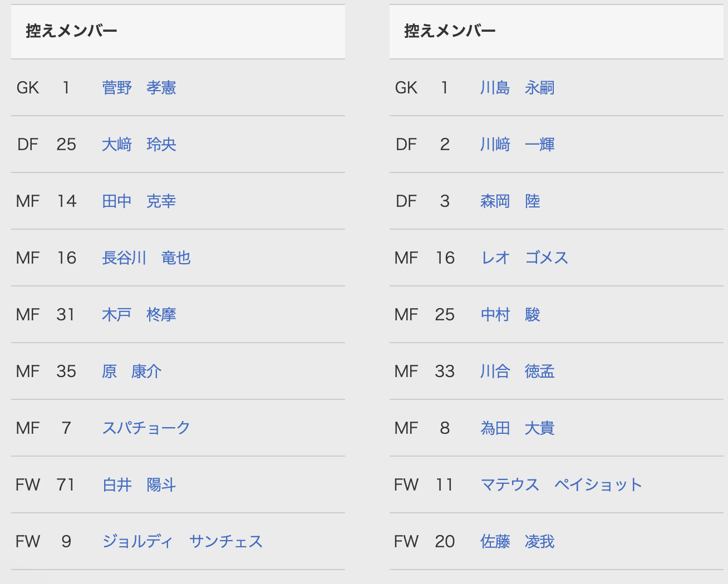The image size is (728, 584).
Task: Open 原 康介 profile link
Action: [131, 372]
